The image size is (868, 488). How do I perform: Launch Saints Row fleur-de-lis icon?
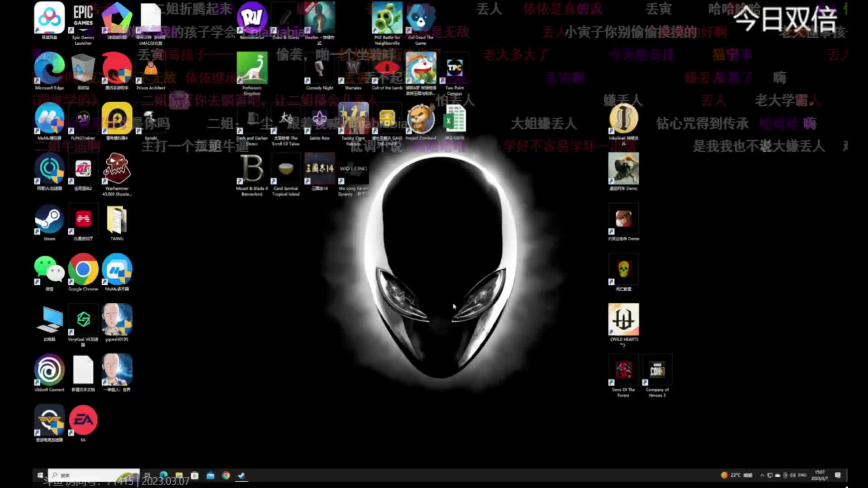pyautogui.click(x=320, y=122)
